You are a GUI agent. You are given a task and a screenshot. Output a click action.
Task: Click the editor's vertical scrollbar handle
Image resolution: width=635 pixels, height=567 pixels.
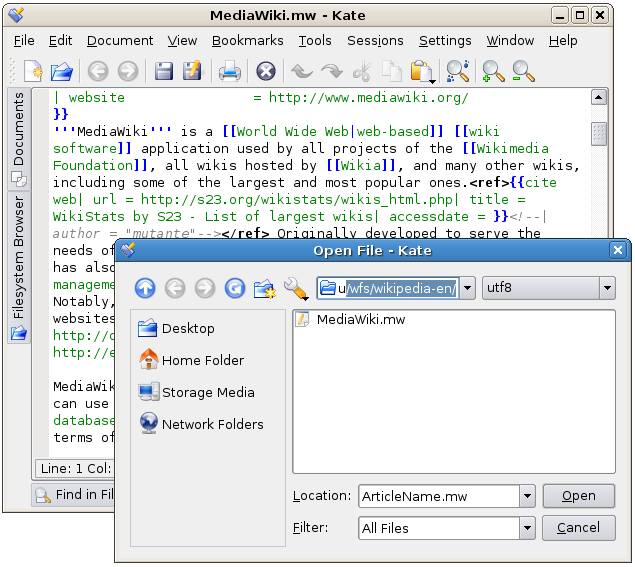pos(599,134)
